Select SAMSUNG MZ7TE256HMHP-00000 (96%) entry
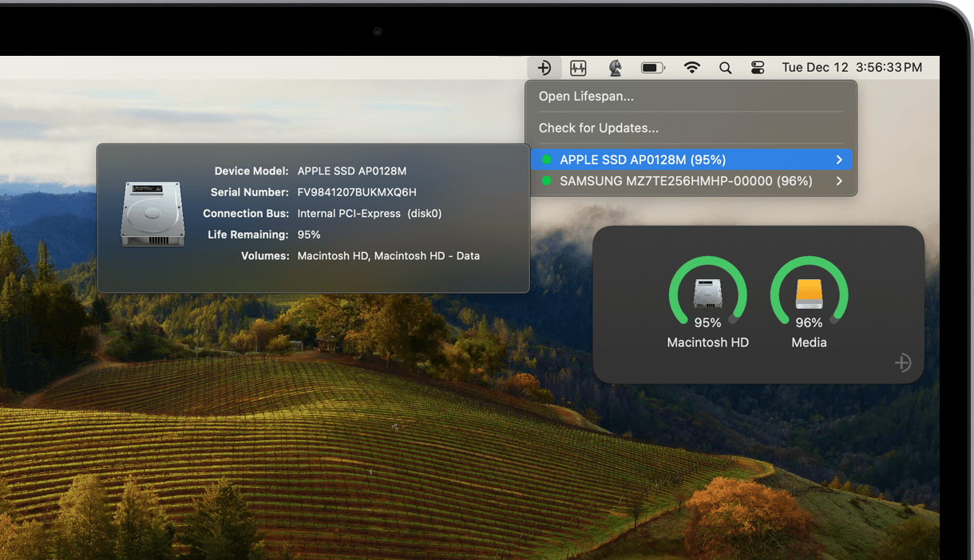 (685, 181)
